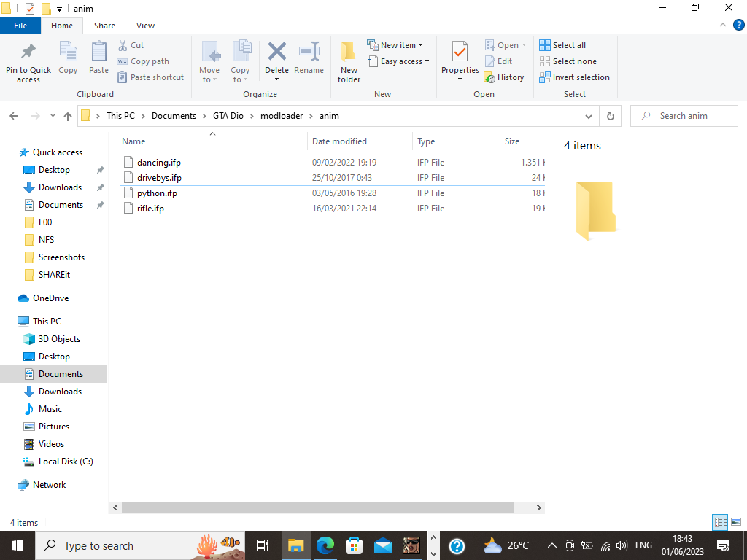Collapse the ribbon with the chevron
This screenshot has height=560, width=747.
coord(723,26)
